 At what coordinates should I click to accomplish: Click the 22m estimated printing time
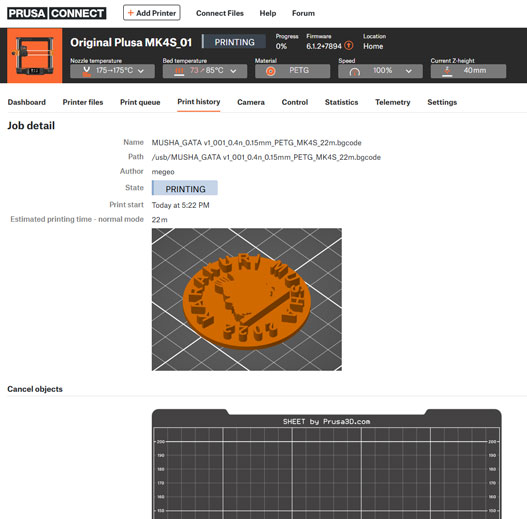tap(159, 219)
